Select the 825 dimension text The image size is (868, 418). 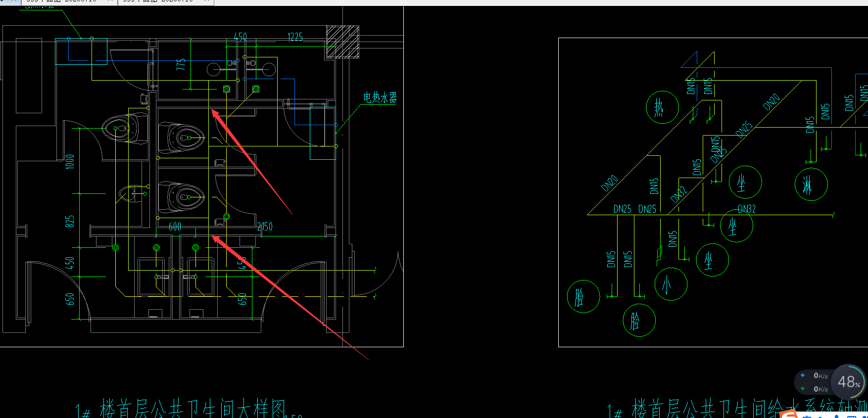point(70,221)
